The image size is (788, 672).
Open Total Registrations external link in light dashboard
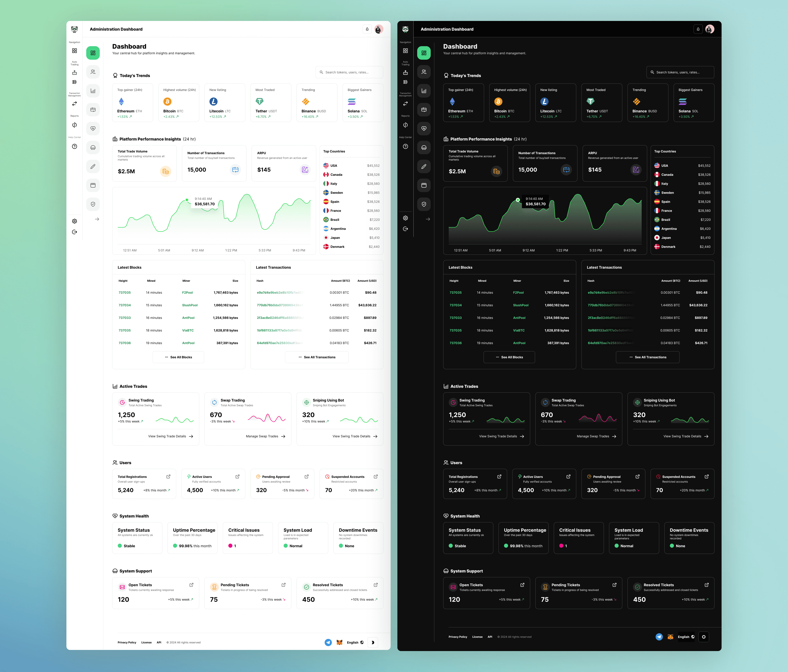point(168,477)
